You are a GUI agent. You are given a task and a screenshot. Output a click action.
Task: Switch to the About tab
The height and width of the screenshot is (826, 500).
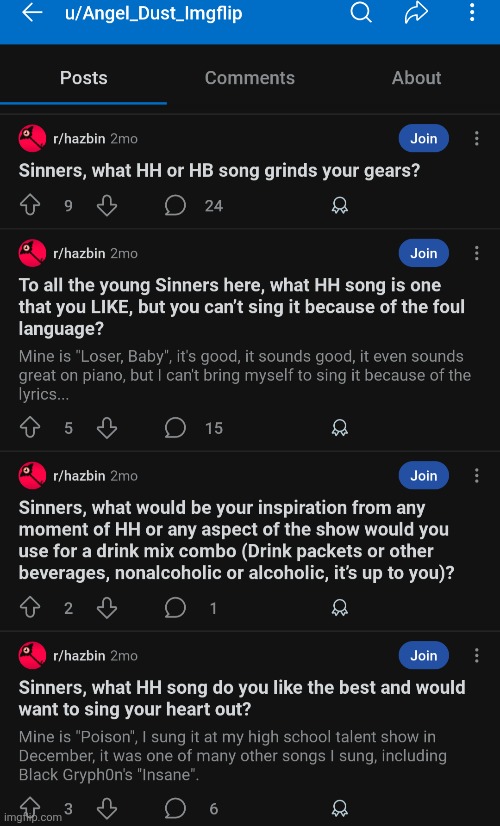(x=416, y=78)
